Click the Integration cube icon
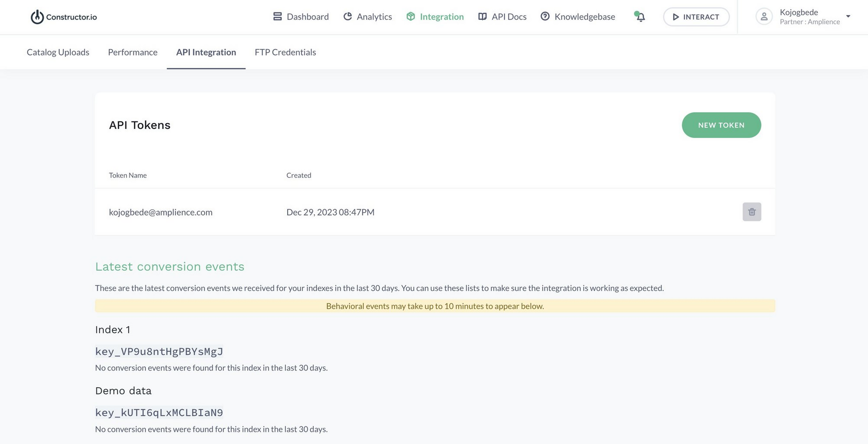The height and width of the screenshot is (444, 868). (410, 17)
